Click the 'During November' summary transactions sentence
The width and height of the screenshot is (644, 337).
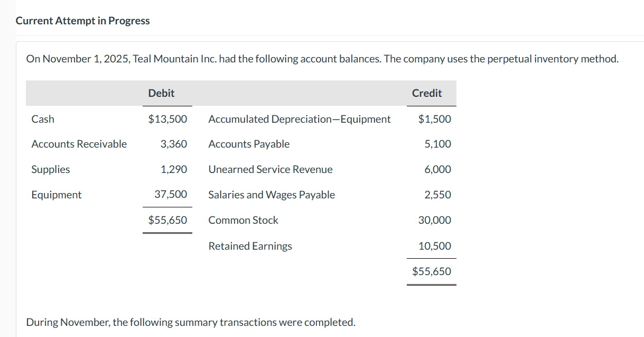pyautogui.click(x=191, y=322)
